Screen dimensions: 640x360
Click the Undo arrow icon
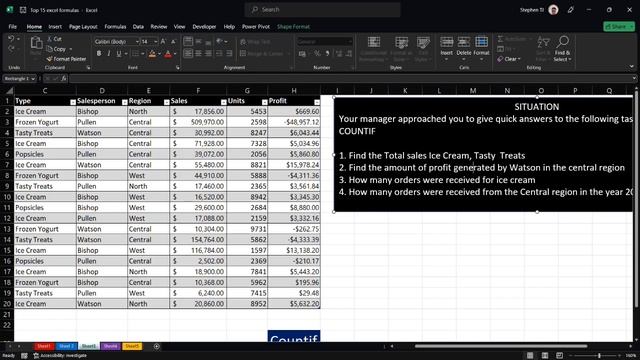pyautogui.click(x=11, y=39)
